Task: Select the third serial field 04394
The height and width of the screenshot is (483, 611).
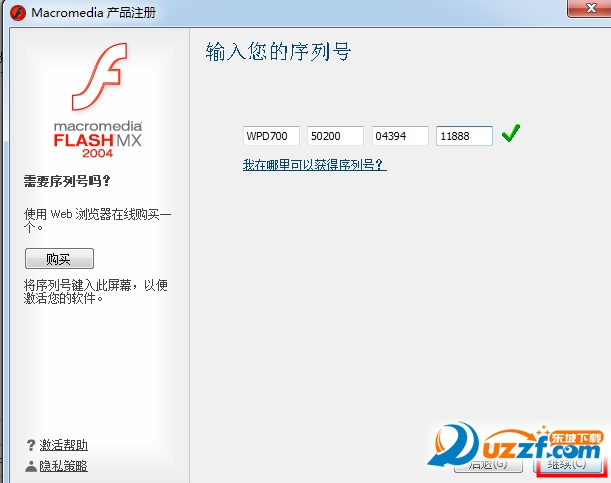Action: point(400,136)
